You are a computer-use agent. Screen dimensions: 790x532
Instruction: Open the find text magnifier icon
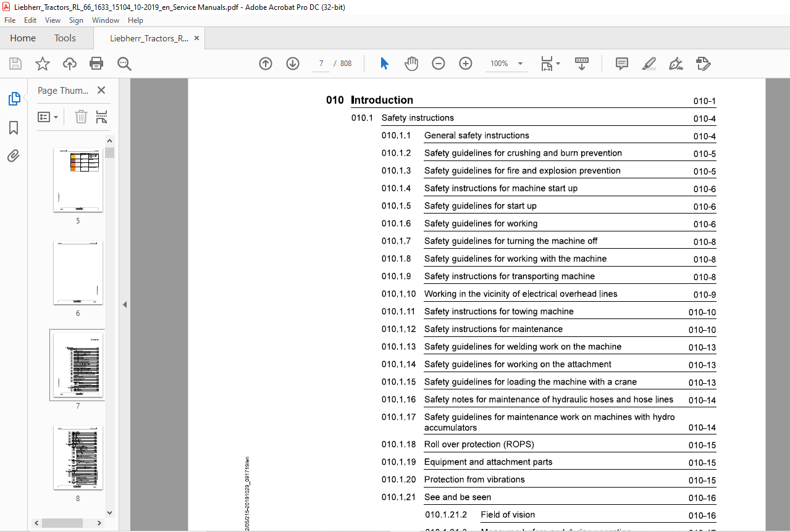(x=124, y=64)
